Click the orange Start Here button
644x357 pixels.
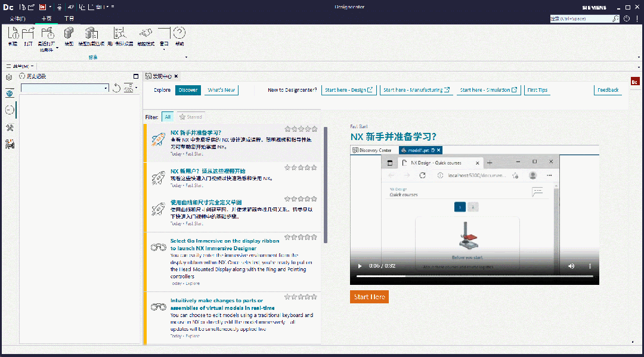tap(369, 297)
